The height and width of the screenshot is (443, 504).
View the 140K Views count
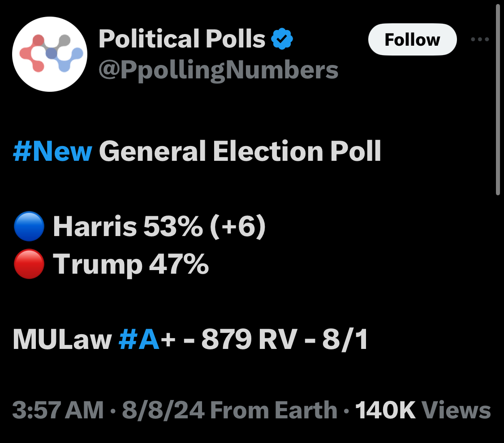(x=423, y=410)
